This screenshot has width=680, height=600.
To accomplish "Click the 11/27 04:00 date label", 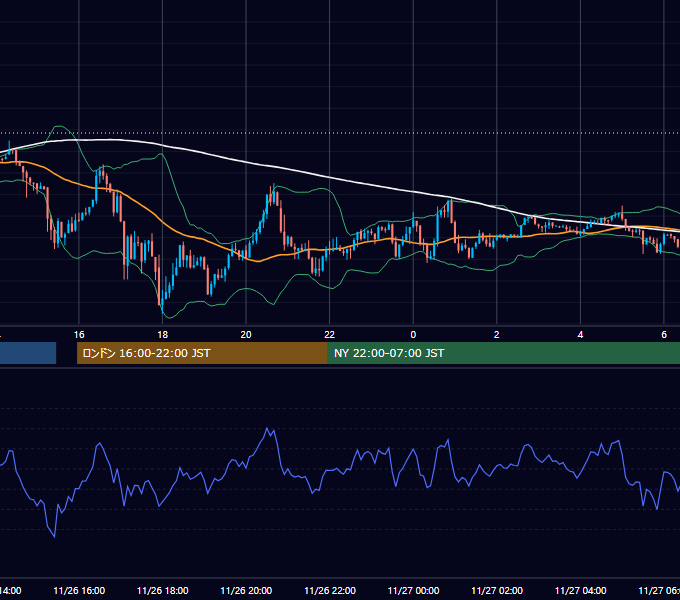I will [581, 591].
